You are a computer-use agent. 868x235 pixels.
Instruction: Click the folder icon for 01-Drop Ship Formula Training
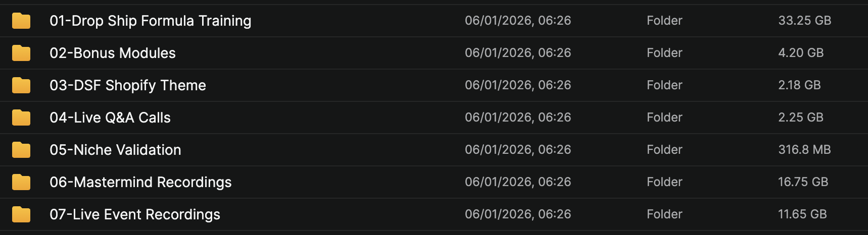pyautogui.click(x=21, y=21)
